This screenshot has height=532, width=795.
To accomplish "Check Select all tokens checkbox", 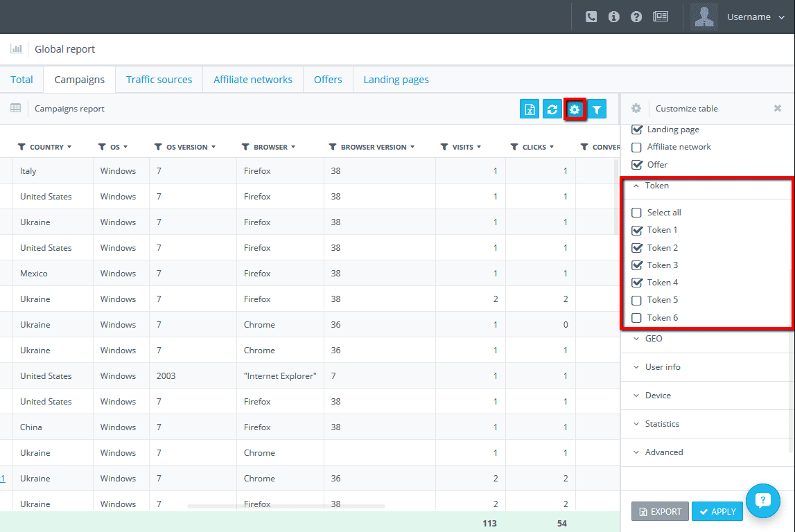I will (x=636, y=212).
